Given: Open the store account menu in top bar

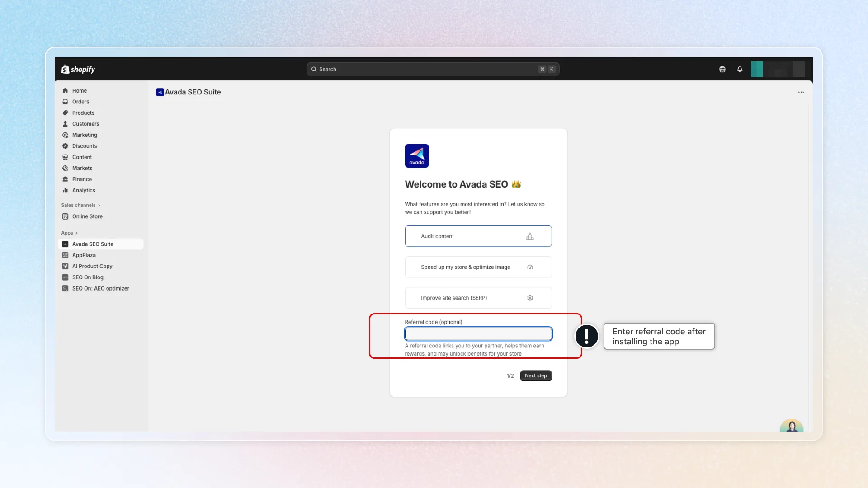Looking at the screenshot, I should pyautogui.click(x=778, y=69).
